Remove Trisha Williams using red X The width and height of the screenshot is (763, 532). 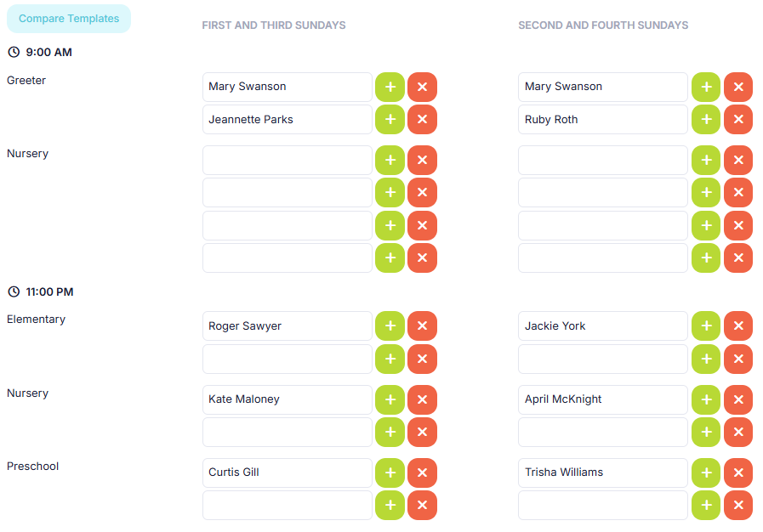(737, 473)
